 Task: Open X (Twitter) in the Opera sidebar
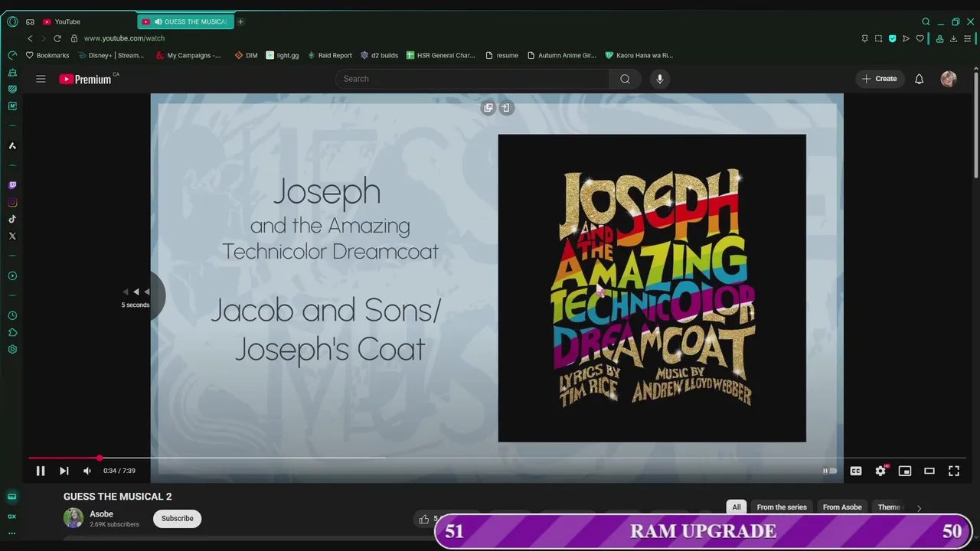[12, 236]
